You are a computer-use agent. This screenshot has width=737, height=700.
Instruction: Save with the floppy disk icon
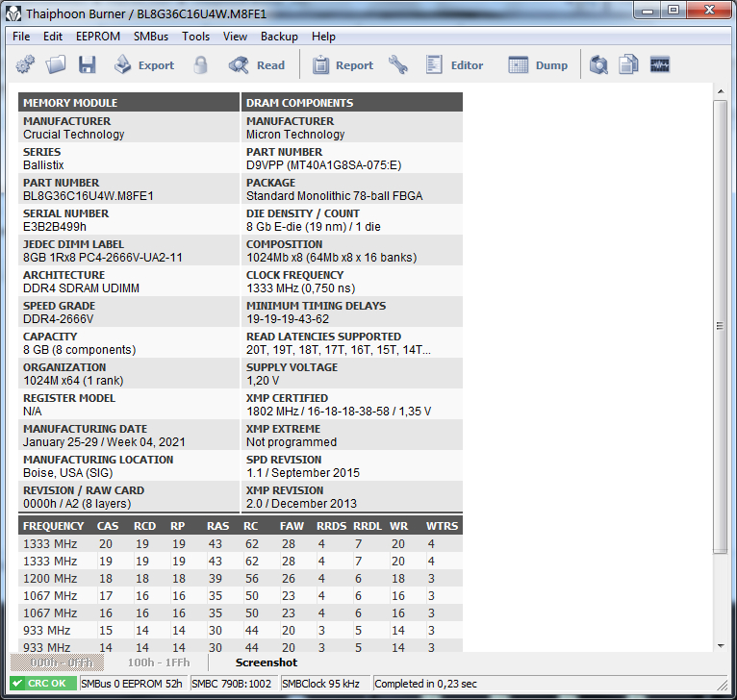pos(87,64)
